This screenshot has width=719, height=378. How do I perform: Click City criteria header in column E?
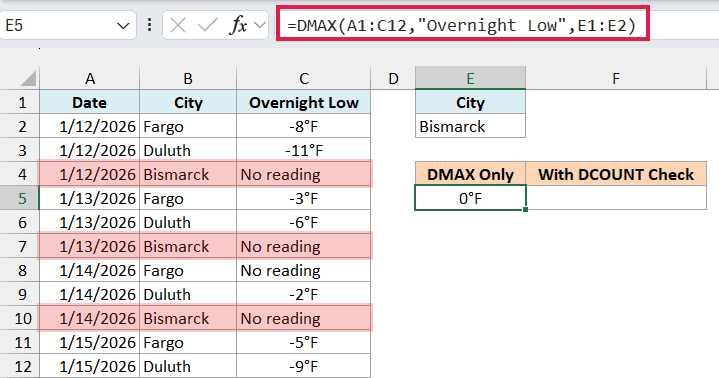pos(470,102)
